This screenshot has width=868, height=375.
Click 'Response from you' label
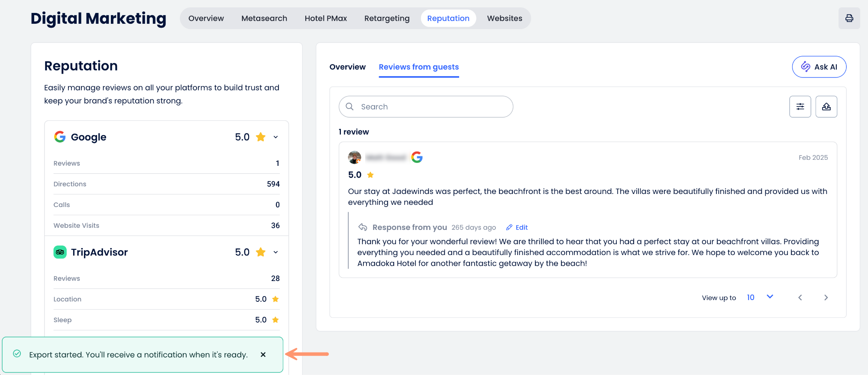tap(410, 227)
